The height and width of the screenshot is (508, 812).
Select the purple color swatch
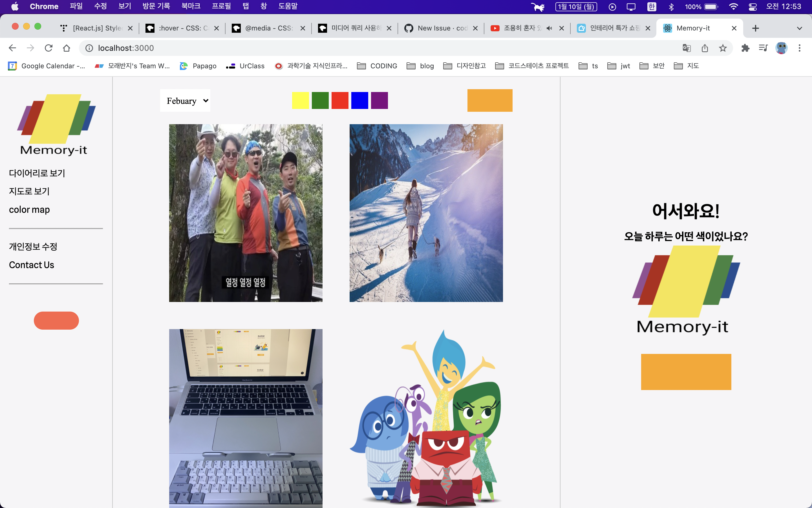[379, 100]
